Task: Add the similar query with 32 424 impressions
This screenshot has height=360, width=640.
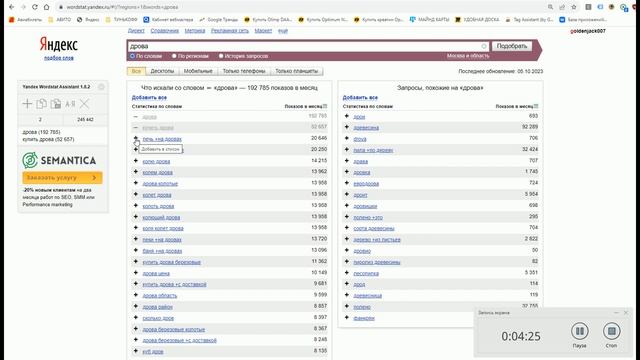Action: click(x=347, y=150)
